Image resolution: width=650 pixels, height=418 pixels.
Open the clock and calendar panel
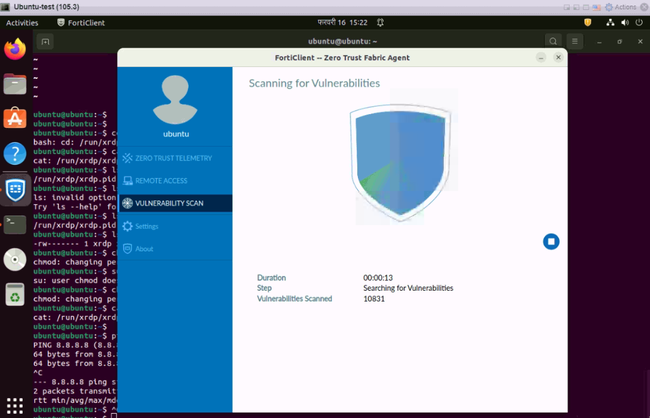coord(342,22)
